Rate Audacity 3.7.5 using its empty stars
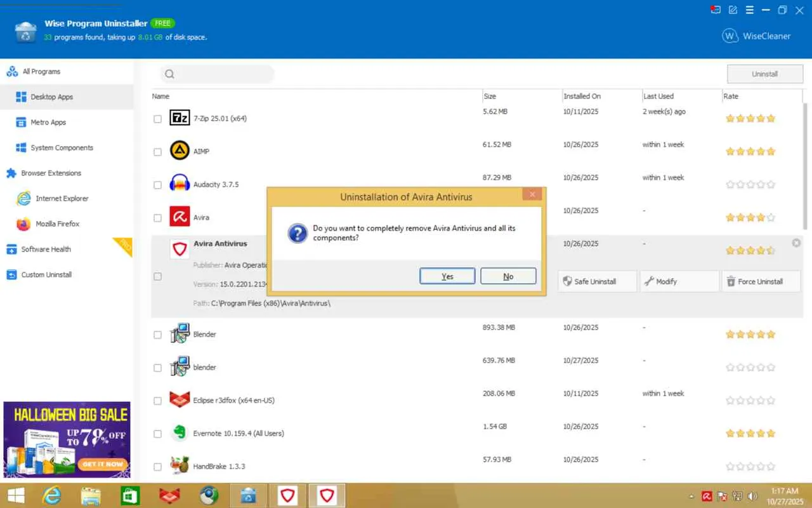The image size is (812, 508). (x=750, y=184)
